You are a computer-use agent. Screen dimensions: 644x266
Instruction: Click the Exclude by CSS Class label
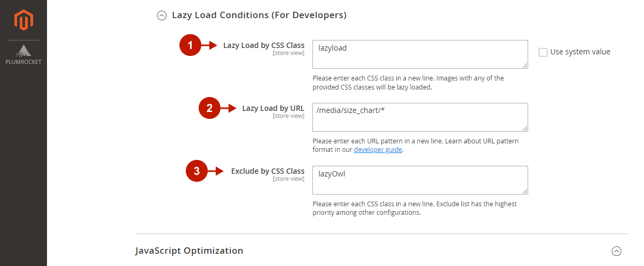[x=268, y=171]
